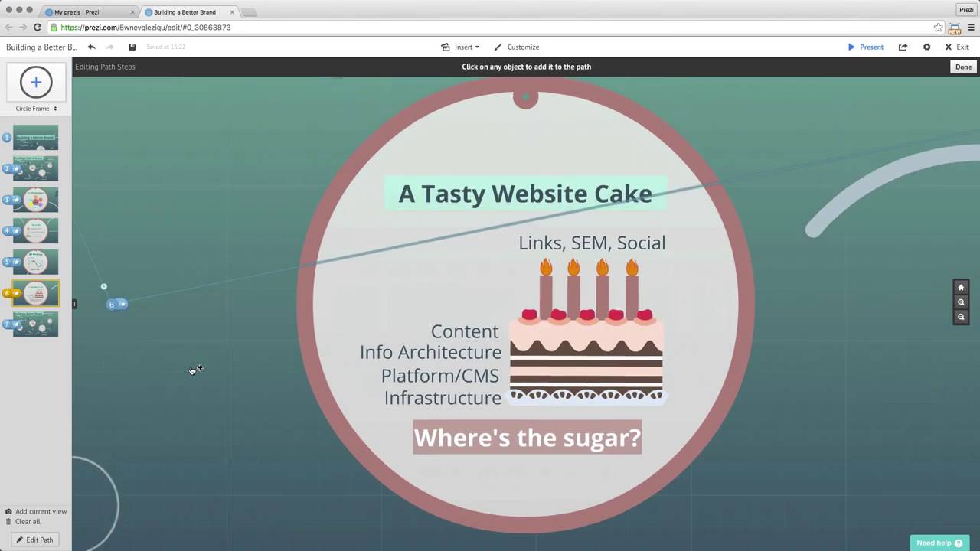This screenshot has width=980, height=551.
Task: Open a new browser tab
Action: [249, 12]
